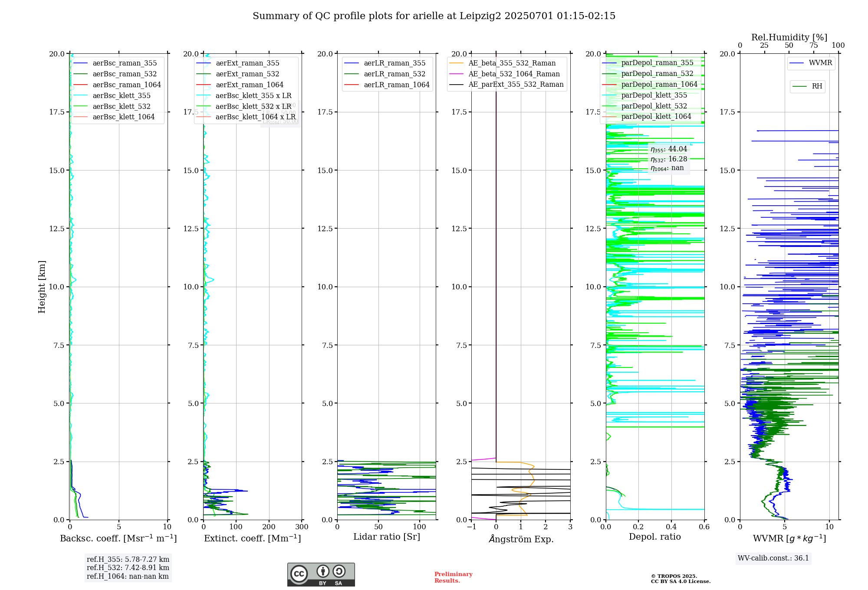Click the plot title mentioning arielle at Leipzig2
The height and width of the screenshot is (590, 868).
pos(434,16)
